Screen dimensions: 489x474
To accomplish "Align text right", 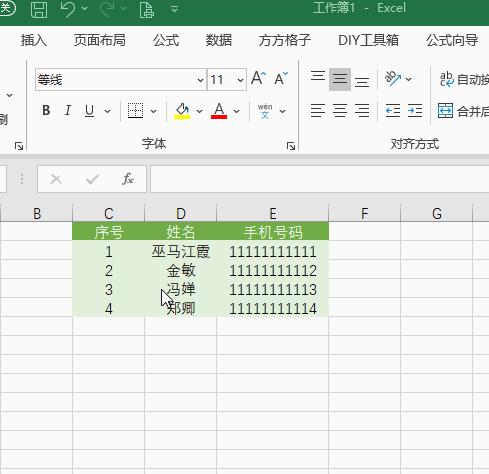I will coord(362,110).
